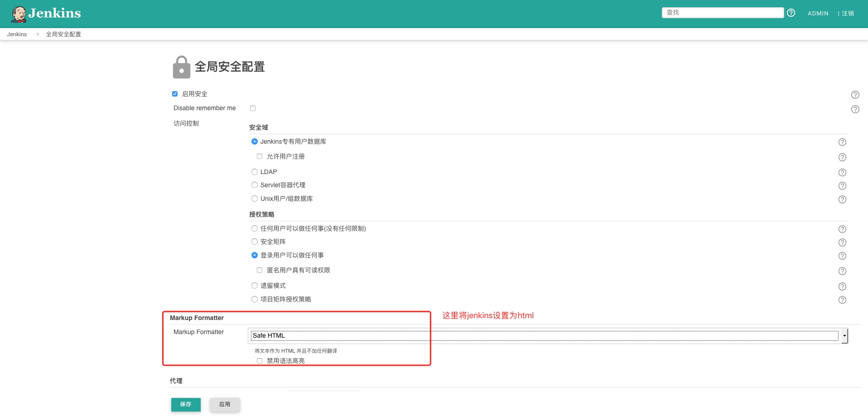
Task: Focus the 查找 search field
Action: [x=723, y=13]
